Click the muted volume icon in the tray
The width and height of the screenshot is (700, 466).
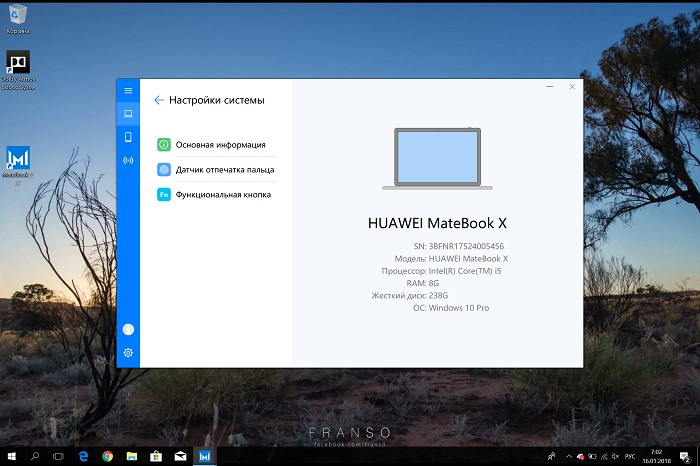point(616,456)
